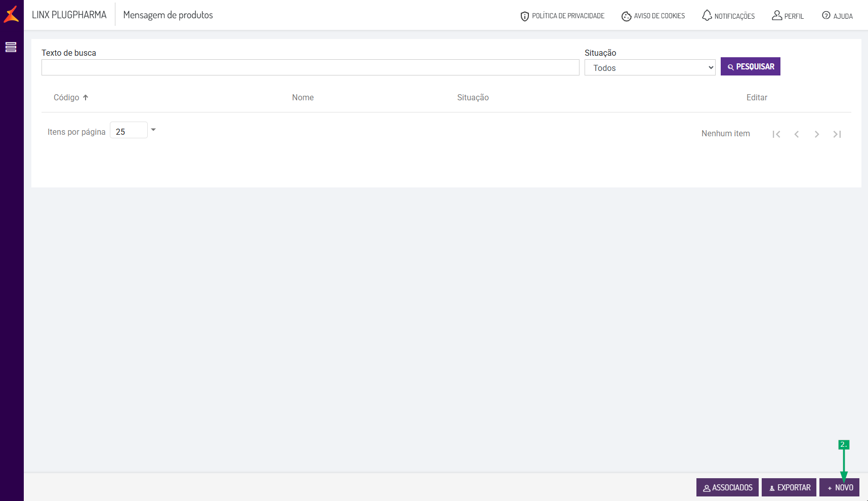Open Notificações bell
The width and height of the screenshot is (868, 501).
tap(728, 16)
